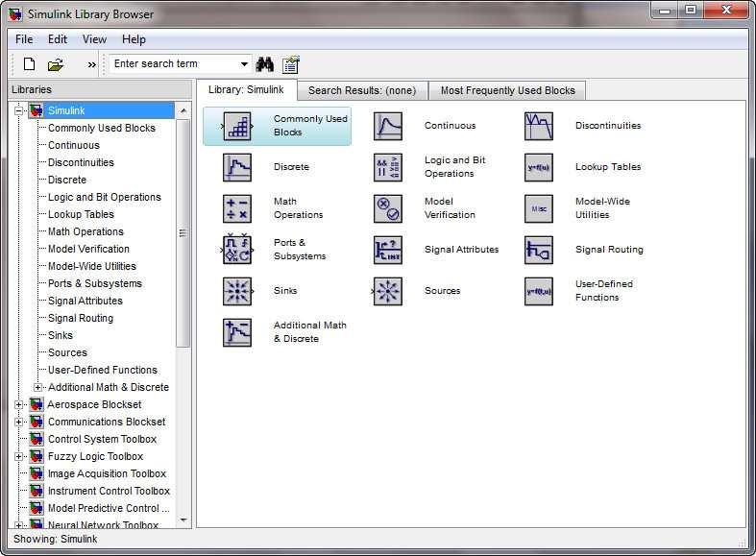Open the Discrete library block icon
756x556 pixels.
[236, 168]
